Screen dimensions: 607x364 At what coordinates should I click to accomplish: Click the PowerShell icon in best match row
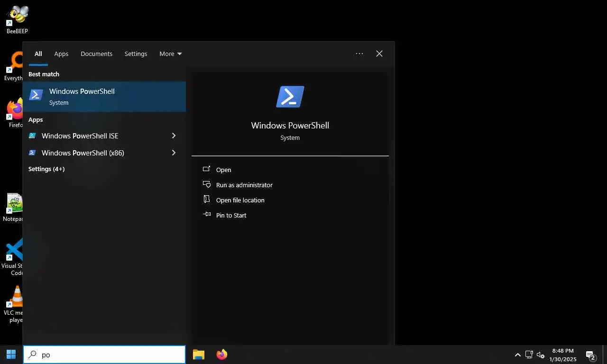36,95
